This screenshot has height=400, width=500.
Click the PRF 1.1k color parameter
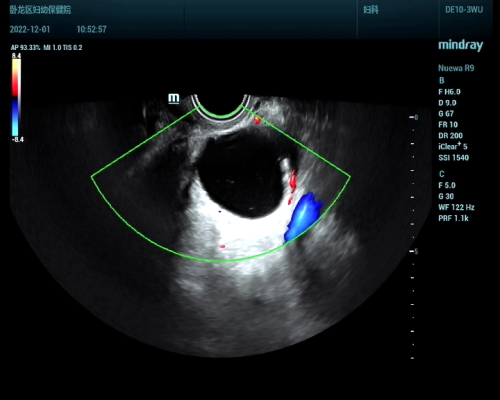(x=453, y=218)
